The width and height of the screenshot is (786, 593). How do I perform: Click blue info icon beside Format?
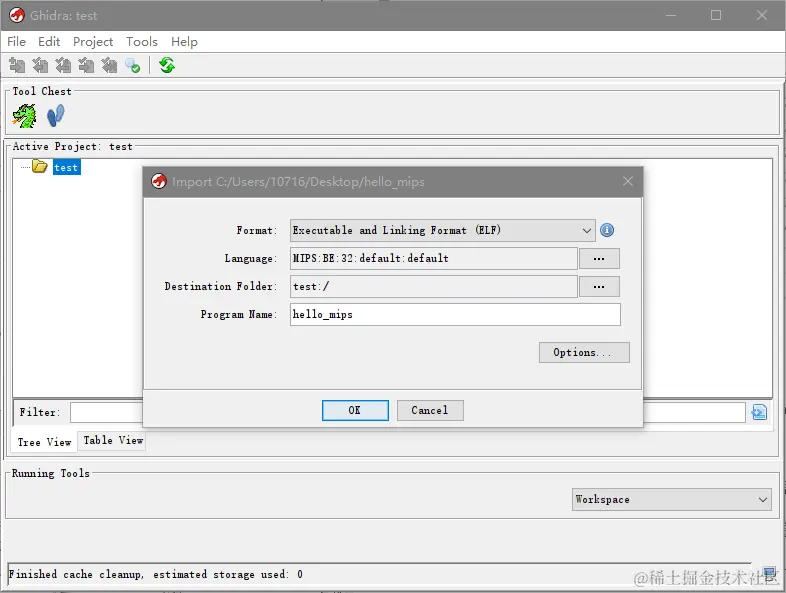coord(607,230)
